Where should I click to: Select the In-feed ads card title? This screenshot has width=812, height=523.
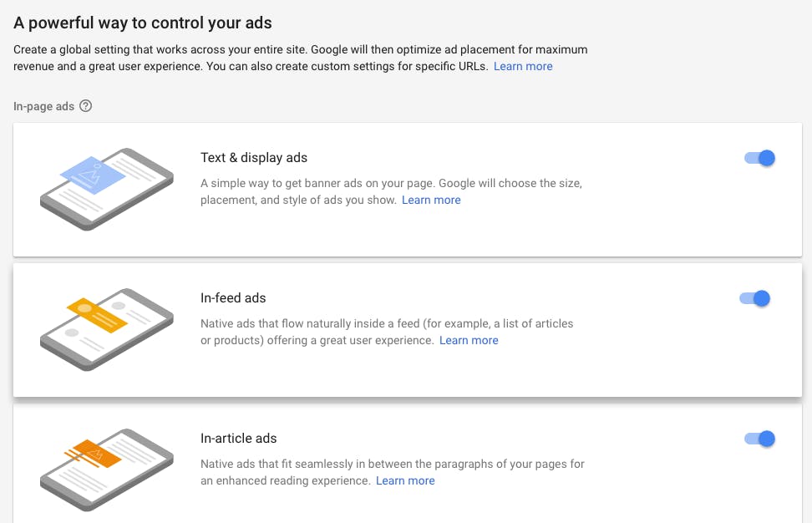(x=233, y=297)
